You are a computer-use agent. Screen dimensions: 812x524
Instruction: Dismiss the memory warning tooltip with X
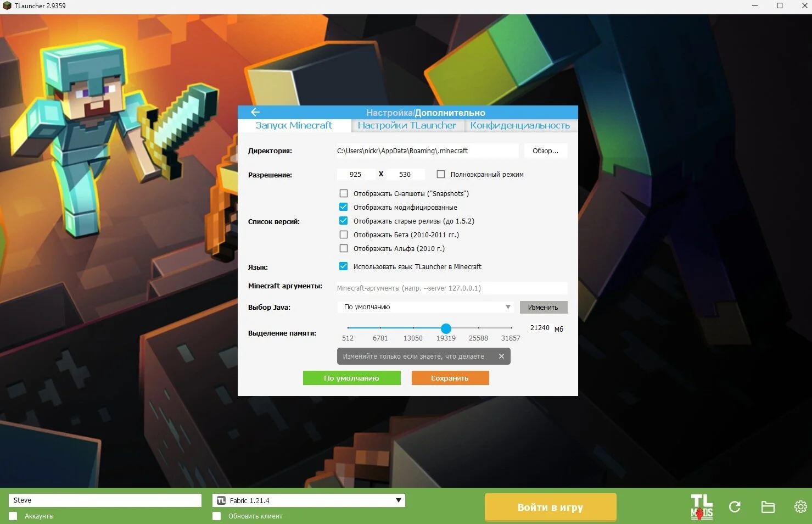click(501, 356)
